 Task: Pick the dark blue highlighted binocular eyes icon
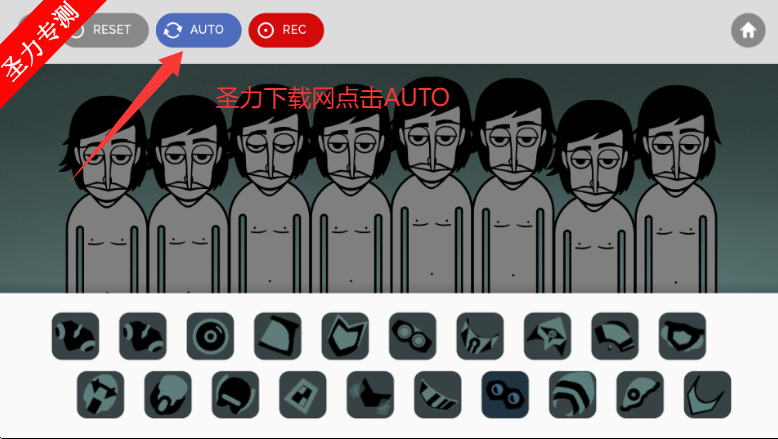pos(505,394)
